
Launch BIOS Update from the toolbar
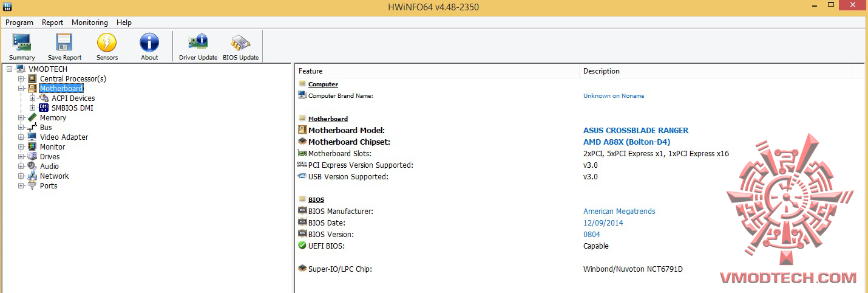pyautogui.click(x=240, y=46)
